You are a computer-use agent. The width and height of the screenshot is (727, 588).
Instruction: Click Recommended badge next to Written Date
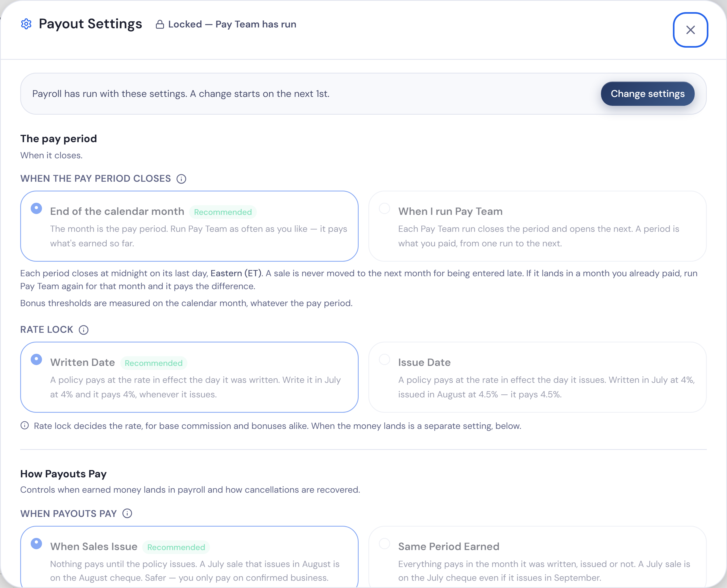153,363
